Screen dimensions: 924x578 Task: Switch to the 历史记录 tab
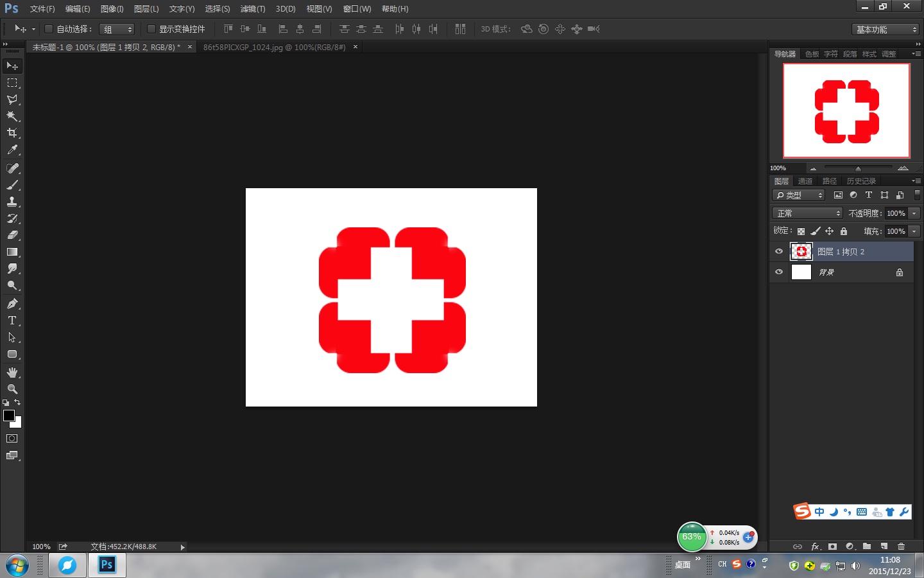coord(861,181)
